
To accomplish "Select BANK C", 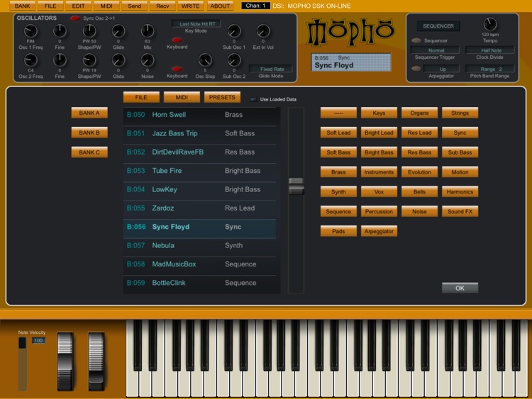I will [89, 152].
